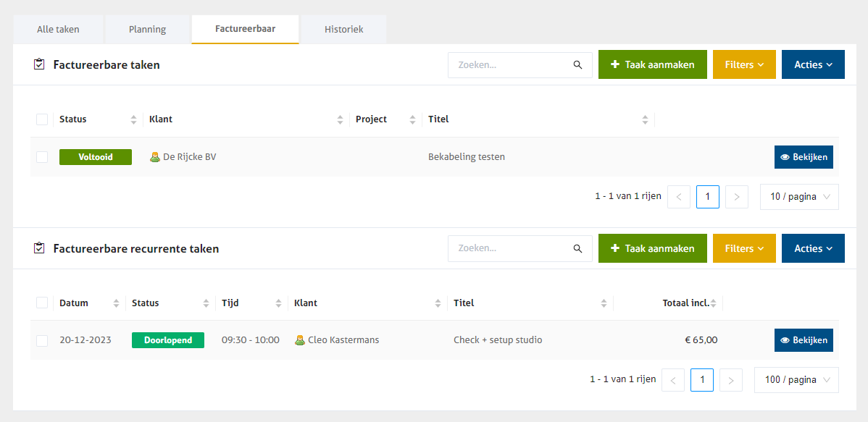Sort the Totaal incl. column via arrows
This screenshot has width=868, height=422.
point(713,303)
